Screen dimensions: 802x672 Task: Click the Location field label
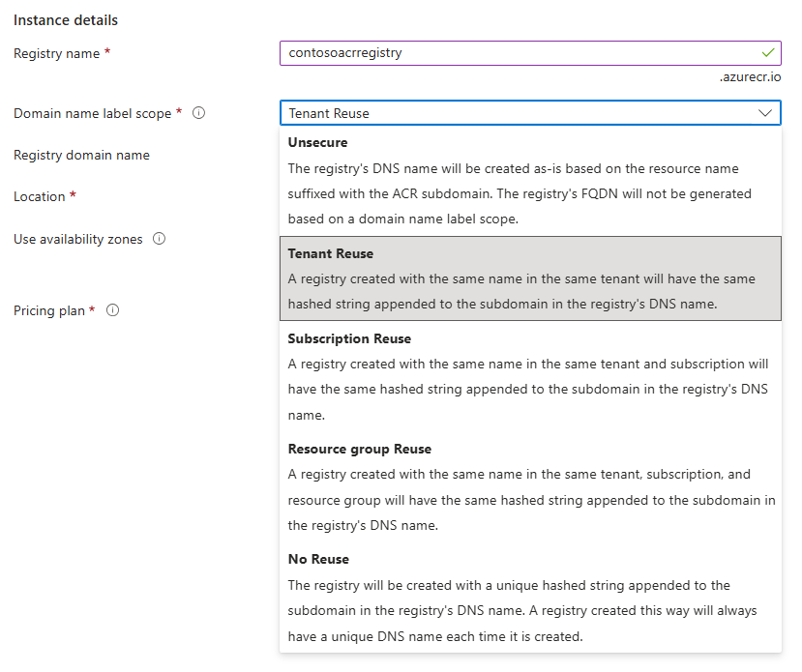coord(39,196)
